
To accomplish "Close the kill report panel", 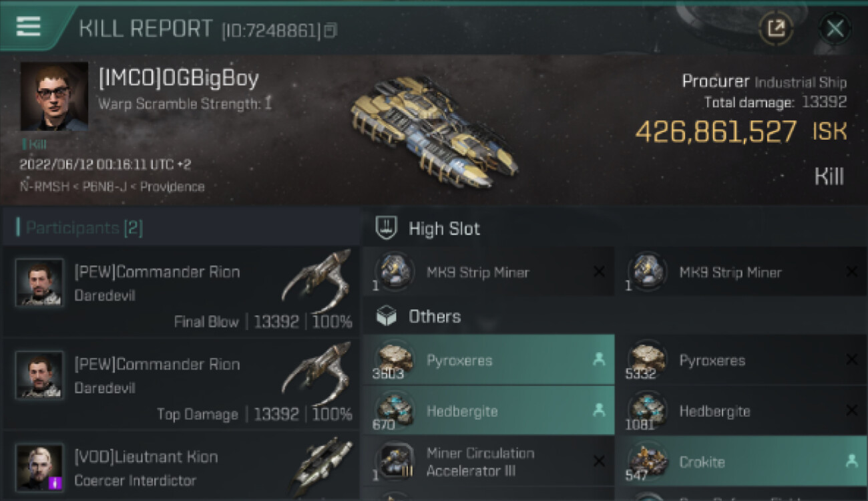I will (835, 29).
